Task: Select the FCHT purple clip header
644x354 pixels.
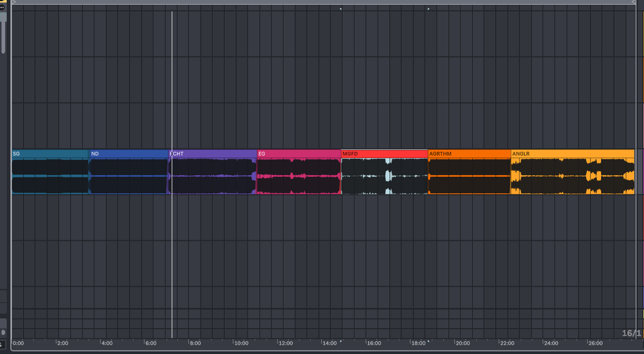Action: [213, 154]
